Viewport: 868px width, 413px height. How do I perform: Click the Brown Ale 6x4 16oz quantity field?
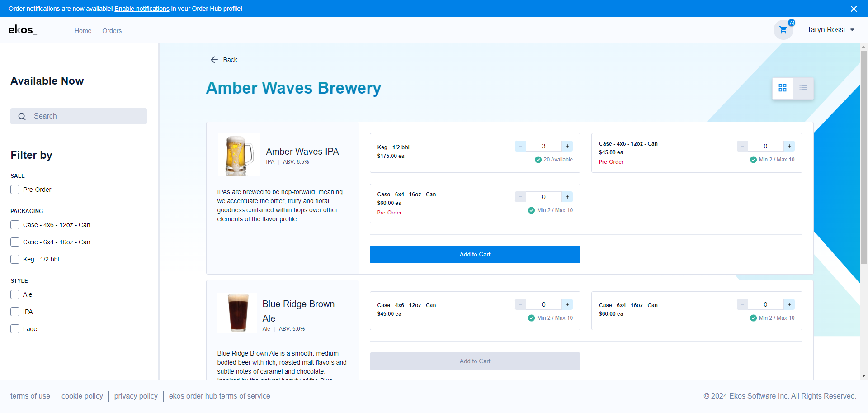pyautogui.click(x=766, y=304)
